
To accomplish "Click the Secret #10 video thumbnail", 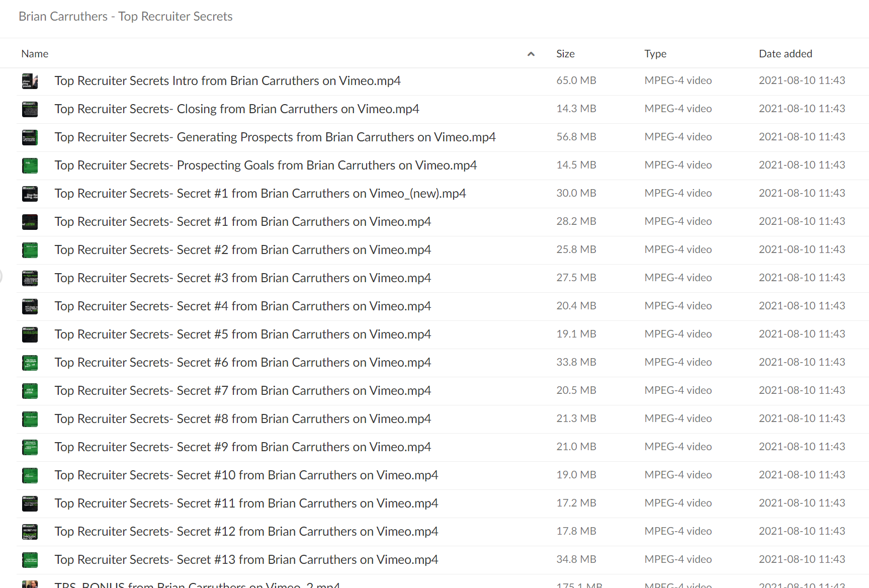I will [x=30, y=475].
